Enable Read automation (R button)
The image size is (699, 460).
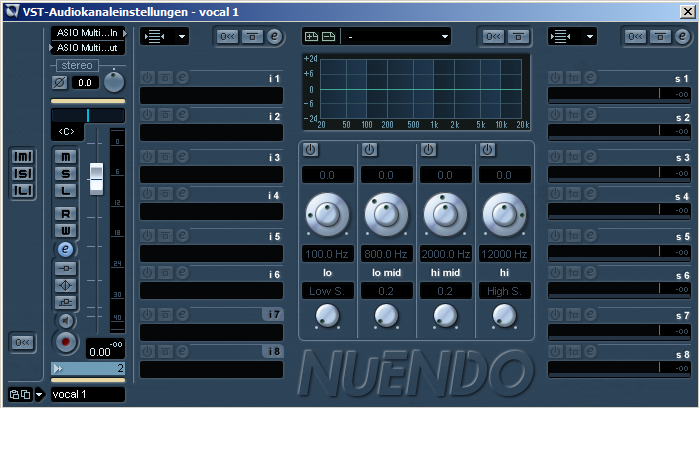pyautogui.click(x=66, y=214)
